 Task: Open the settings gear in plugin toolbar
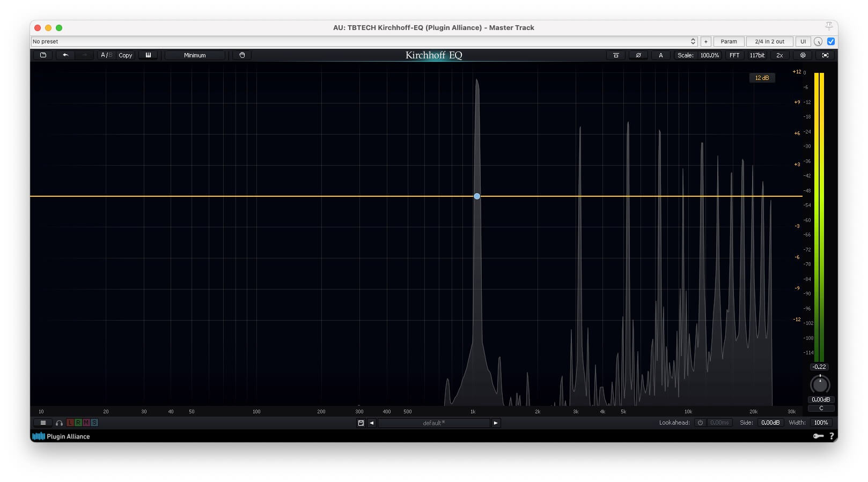coord(803,55)
